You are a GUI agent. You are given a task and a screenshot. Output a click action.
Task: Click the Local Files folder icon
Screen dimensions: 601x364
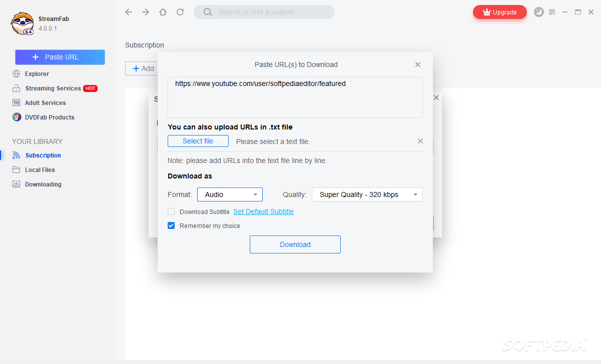pos(17,170)
